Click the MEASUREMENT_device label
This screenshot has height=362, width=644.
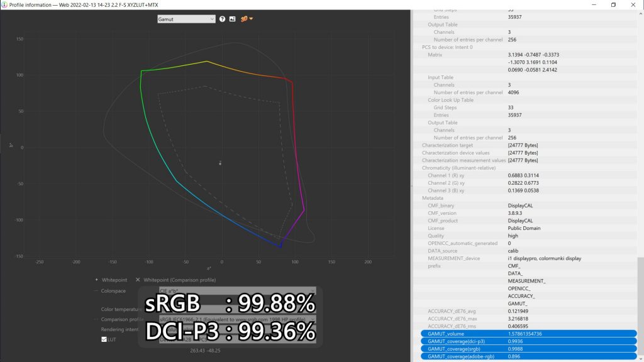(453, 258)
